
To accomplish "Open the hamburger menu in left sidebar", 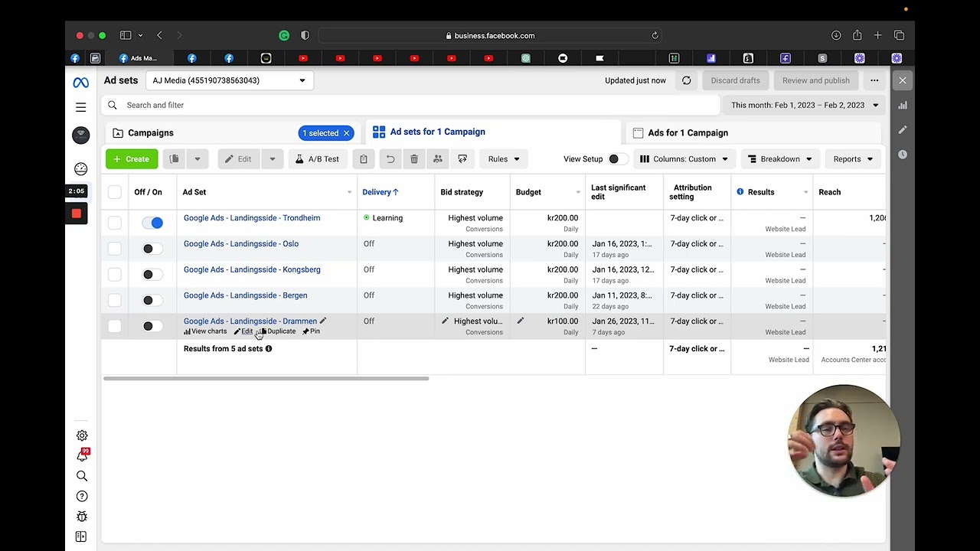I will tap(80, 108).
